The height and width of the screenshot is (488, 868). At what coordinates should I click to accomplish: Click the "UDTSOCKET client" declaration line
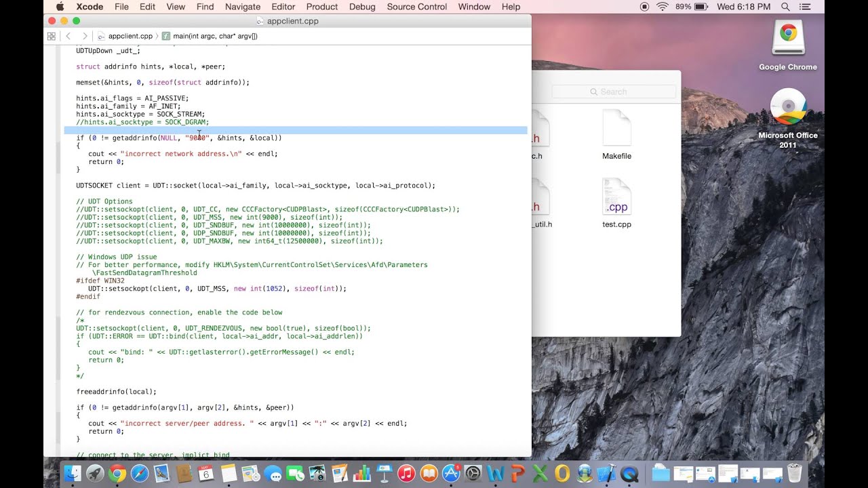tap(256, 186)
